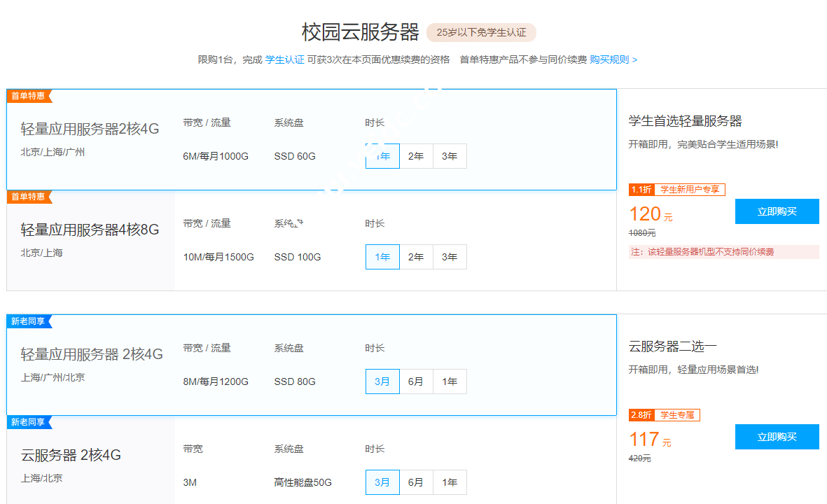
Task: Select 2年 duration for 轻量应用服务器2核4G
Action: tap(416, 155)
